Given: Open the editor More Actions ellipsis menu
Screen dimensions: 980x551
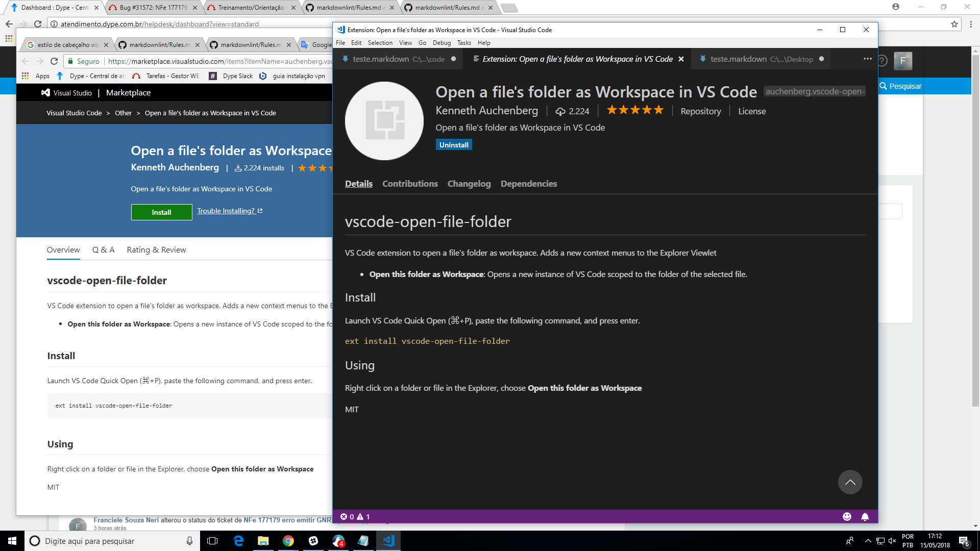Looking at the screenshot, I should click(868, 59).
